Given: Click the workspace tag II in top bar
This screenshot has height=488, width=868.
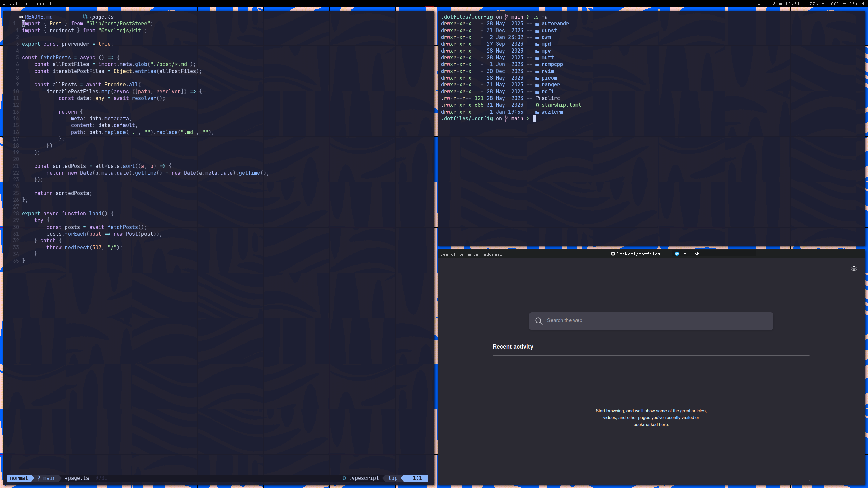Looking at the screenshot, I should pos(438,4).
